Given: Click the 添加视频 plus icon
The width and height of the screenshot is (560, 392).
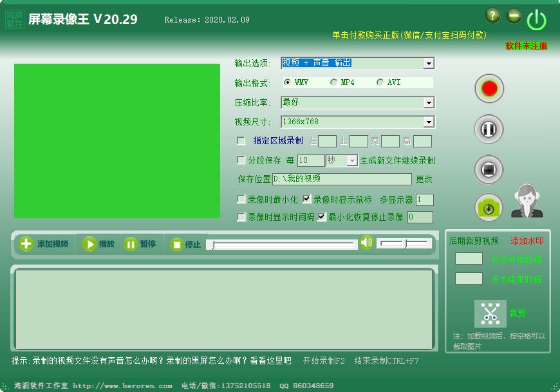Looking at the screenshot, I should [x=26, y=244].
